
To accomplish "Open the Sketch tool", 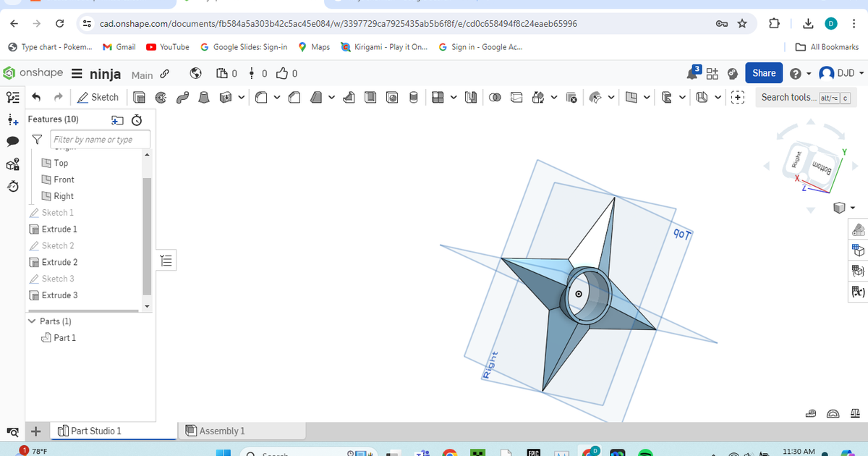I will 99,97.
